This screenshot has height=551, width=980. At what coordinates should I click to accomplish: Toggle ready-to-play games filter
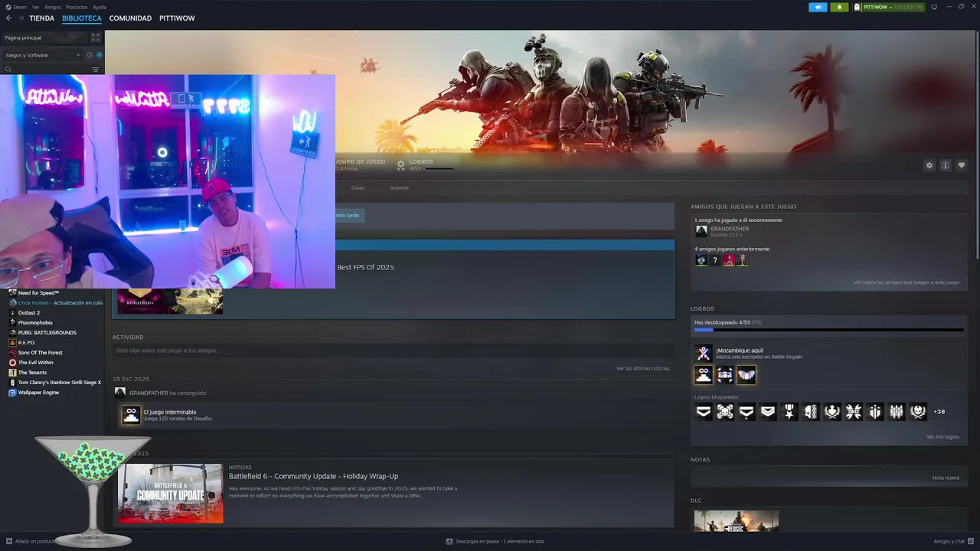coord(100,55)
